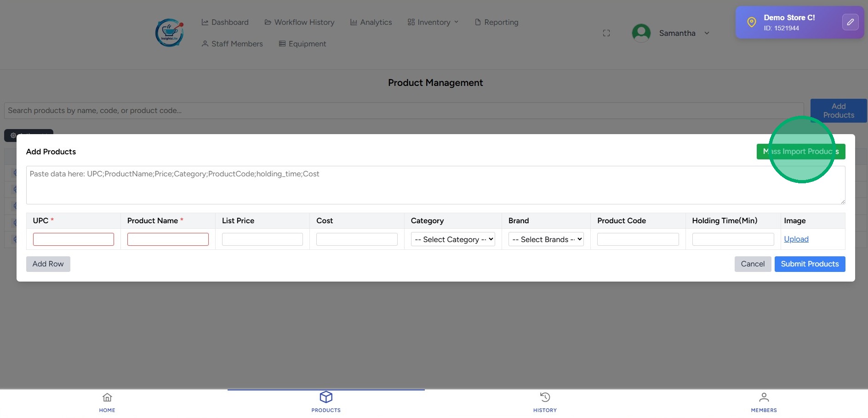Toggle fullscreen mode icon
The height and width of the screenshot is (418, 868).
coord(606,33)
